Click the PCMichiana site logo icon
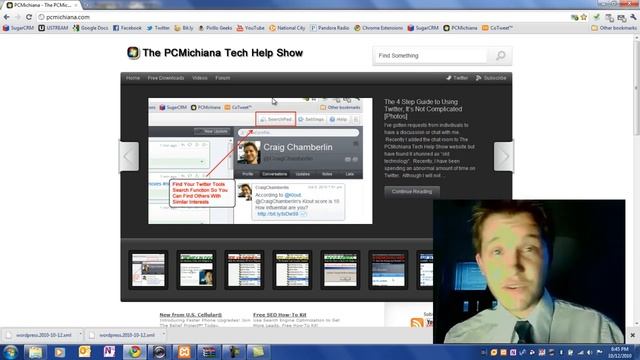Image resolution: width=640 pixels, height=360 pixels. (x=133, y=53)
